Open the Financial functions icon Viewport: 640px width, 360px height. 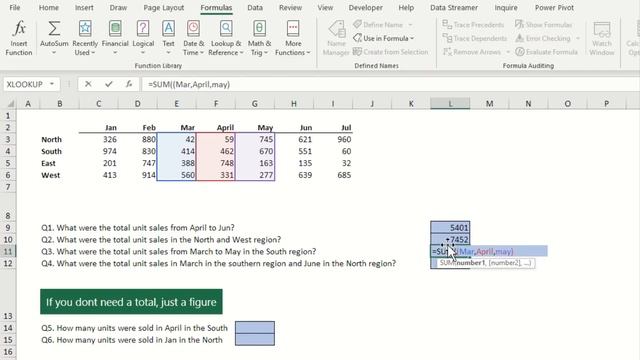pyautogui.click(x=115, y=29)
